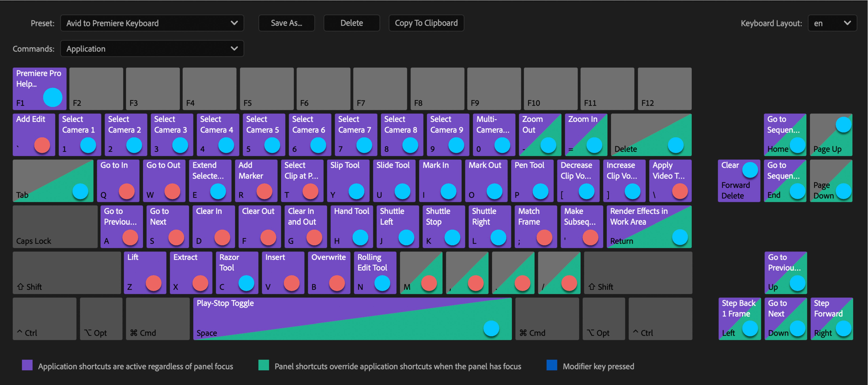Select the Apply Video Transition backslash key

[670, 181]
